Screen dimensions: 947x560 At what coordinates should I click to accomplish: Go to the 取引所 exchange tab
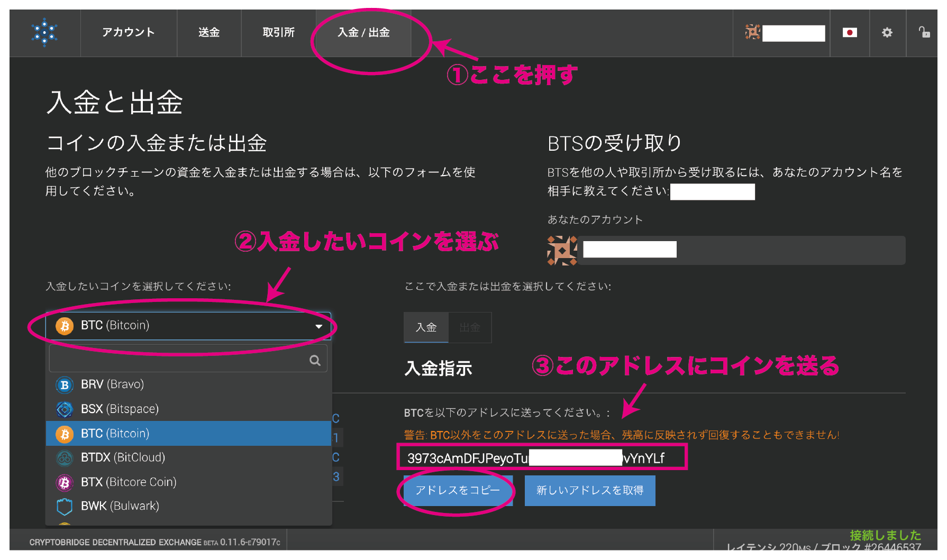[278, 33]
